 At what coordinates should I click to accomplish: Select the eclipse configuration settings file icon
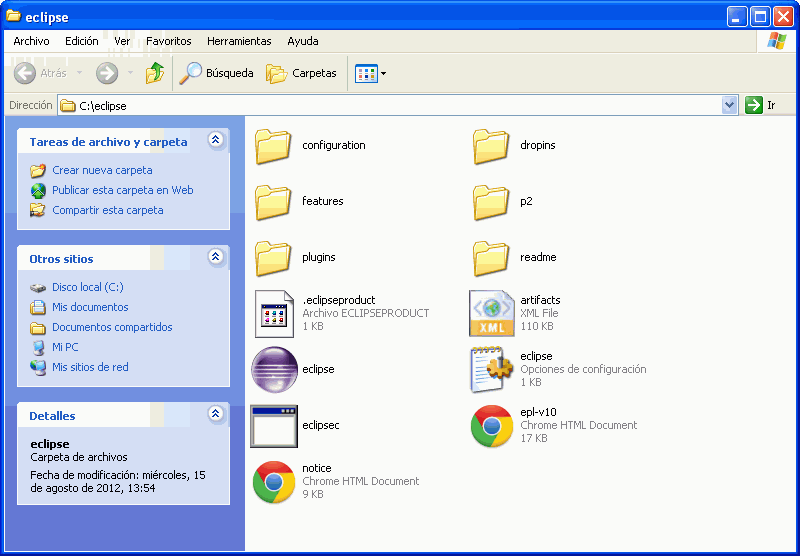coord(492,369)
